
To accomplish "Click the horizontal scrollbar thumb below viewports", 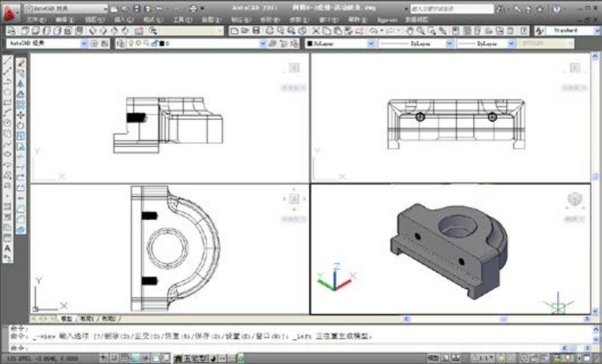I will click(503, 318).
